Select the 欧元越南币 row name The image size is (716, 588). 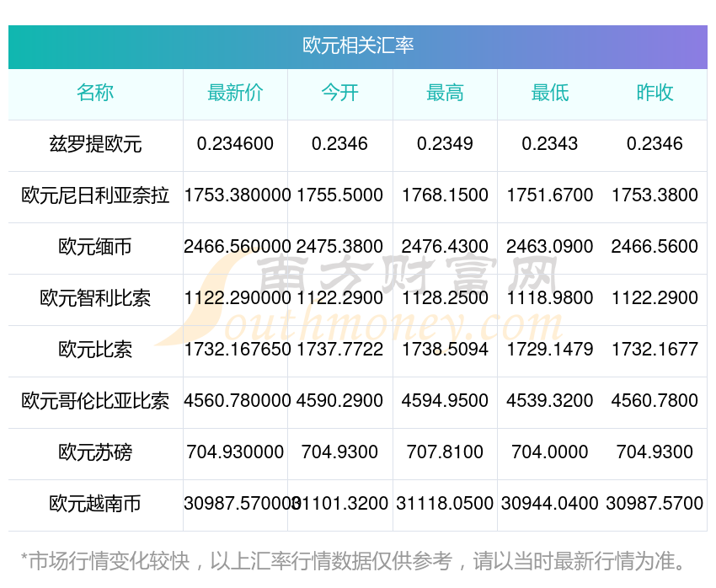[95, 504]
